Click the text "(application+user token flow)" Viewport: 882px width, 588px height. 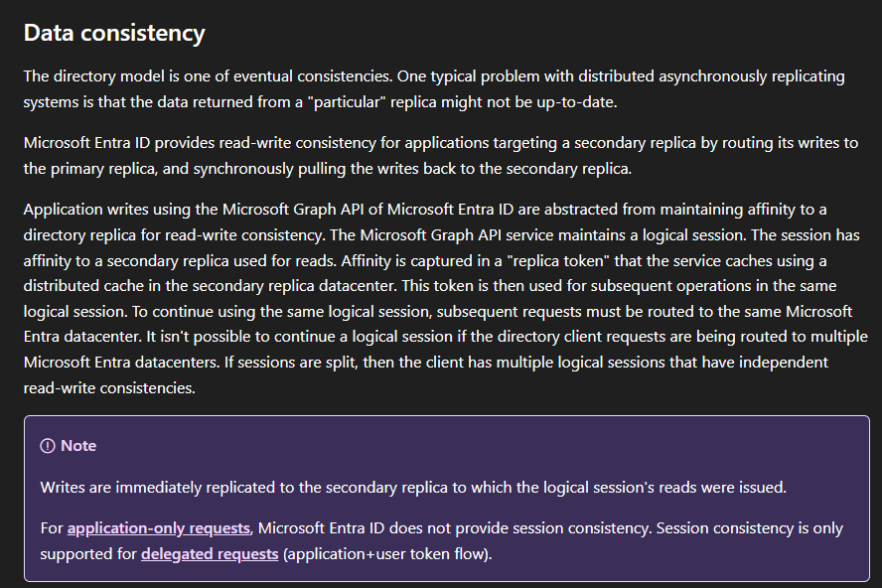click(387, 553)
